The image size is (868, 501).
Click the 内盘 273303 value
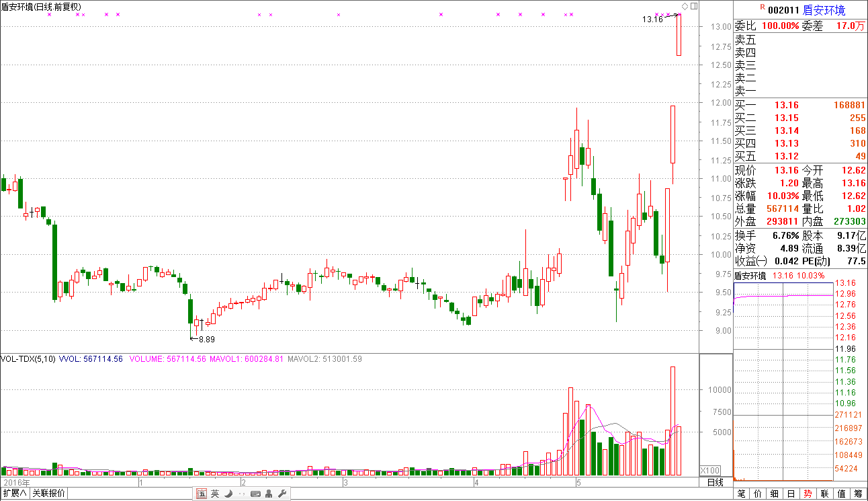pyautogui.click(x=849, y=221)
